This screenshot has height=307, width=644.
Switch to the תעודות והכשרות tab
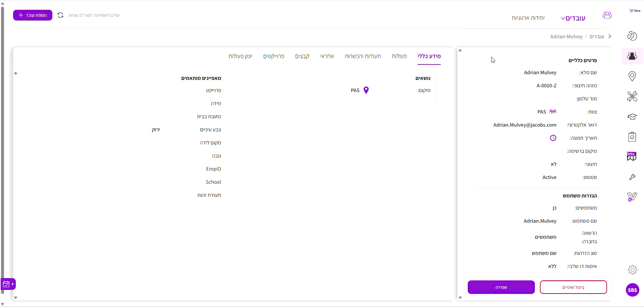point(363,56)
